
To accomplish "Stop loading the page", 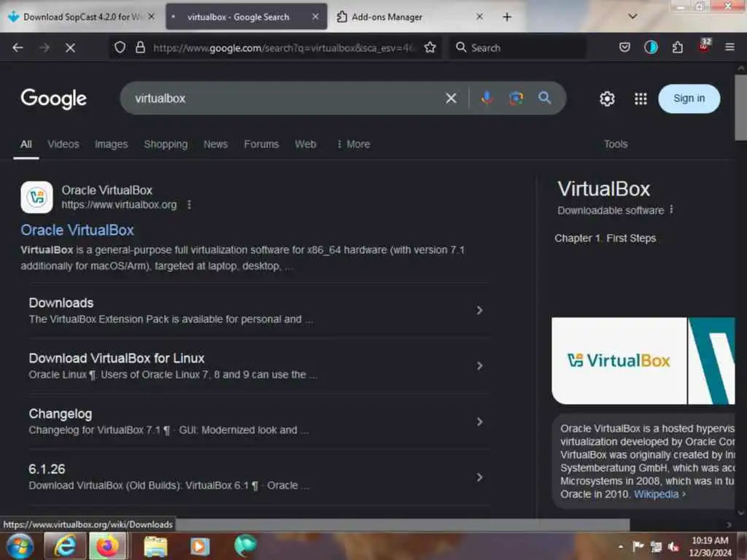I will pyautogui.click(x=70, y=47).
